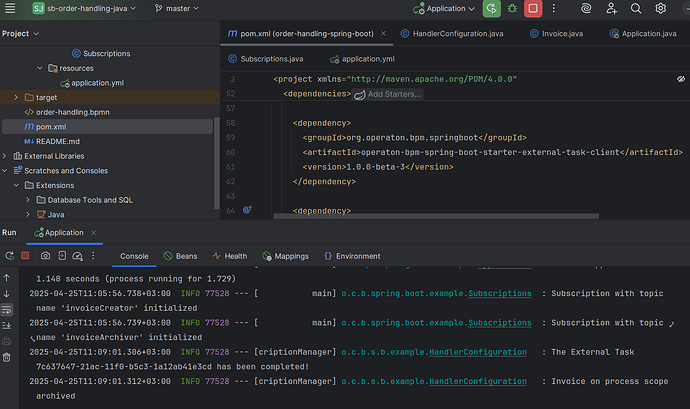Toggle scroll to end of console

[x=7, y=325]
